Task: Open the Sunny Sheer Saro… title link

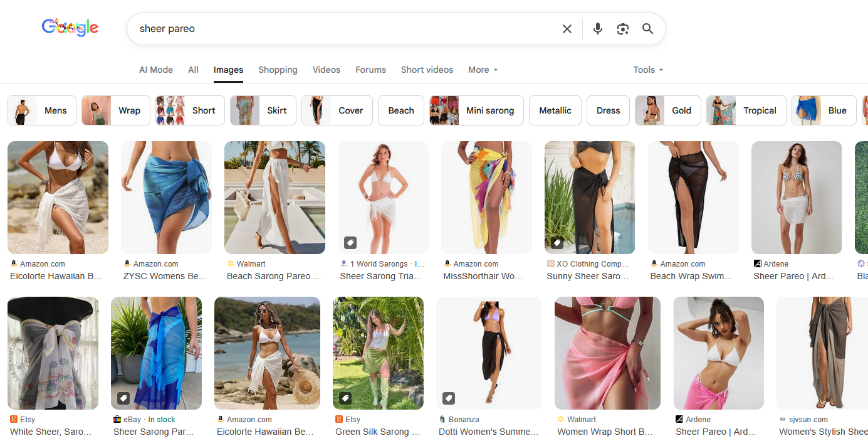Action: coord(587,276)
